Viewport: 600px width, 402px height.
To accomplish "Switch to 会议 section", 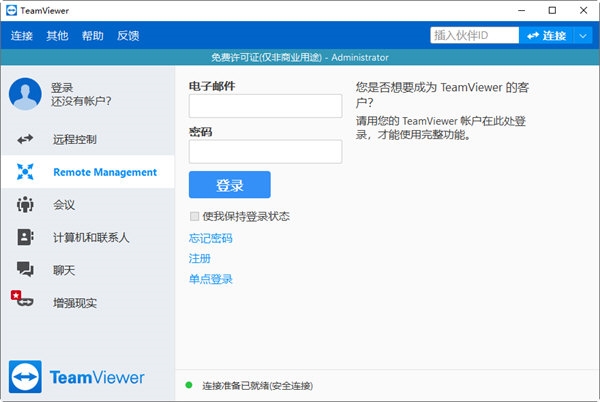I will (x=88, y=205).
